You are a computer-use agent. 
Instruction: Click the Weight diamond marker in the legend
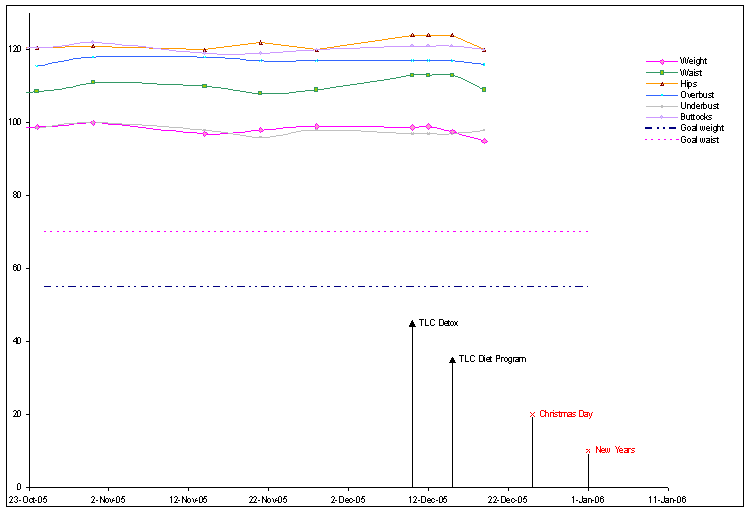(662, 61)
